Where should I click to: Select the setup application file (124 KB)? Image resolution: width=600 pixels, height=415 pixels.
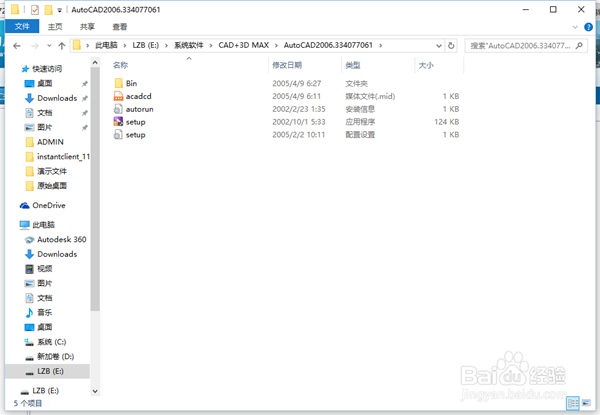point(135,122)
